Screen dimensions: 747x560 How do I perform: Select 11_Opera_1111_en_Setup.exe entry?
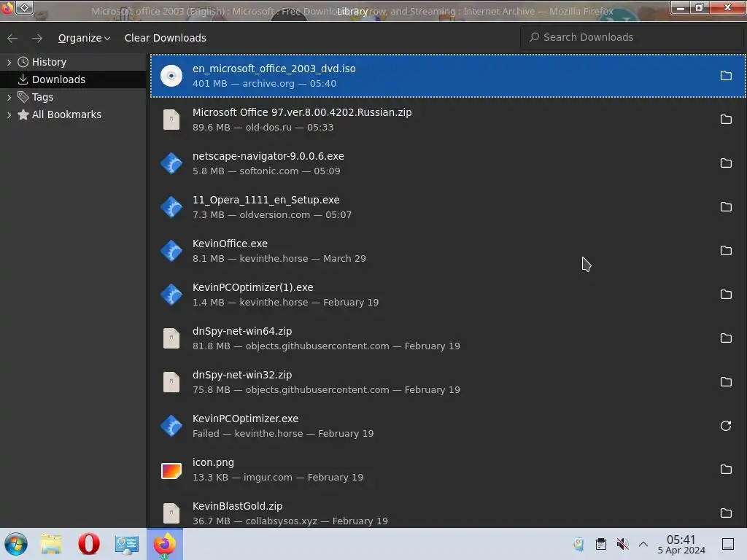click(x=448, y=207)
